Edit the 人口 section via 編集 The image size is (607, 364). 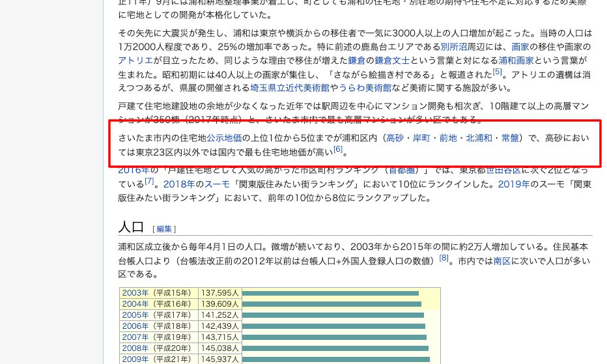164,229
